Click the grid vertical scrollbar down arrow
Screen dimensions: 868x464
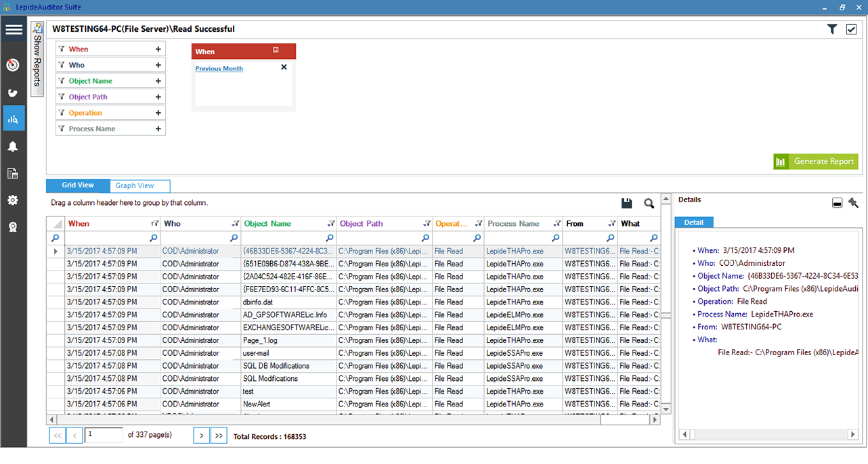point(666,409)
